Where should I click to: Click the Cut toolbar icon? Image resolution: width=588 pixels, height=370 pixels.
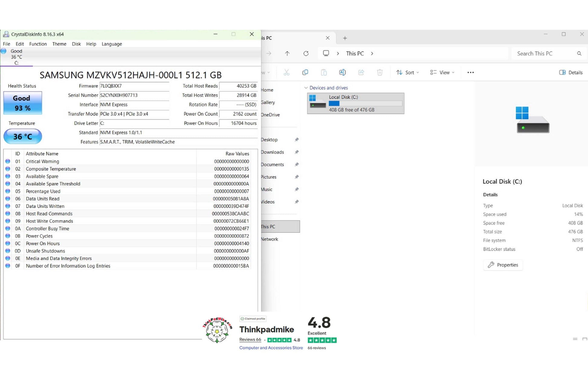coord(286,72)
